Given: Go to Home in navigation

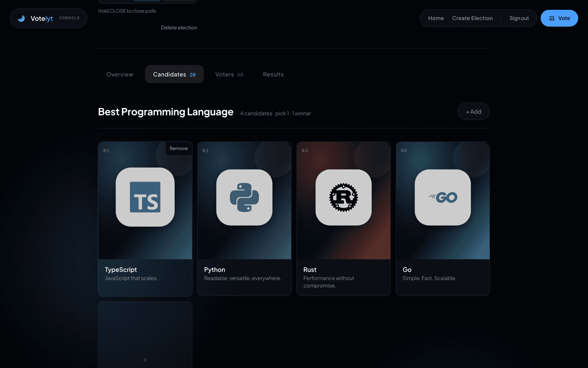Looking at the screenshot, I should 436,18.
